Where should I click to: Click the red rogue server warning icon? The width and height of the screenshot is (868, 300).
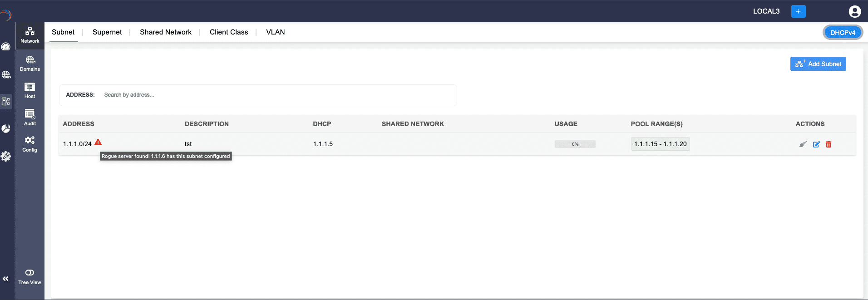point(98,143)
